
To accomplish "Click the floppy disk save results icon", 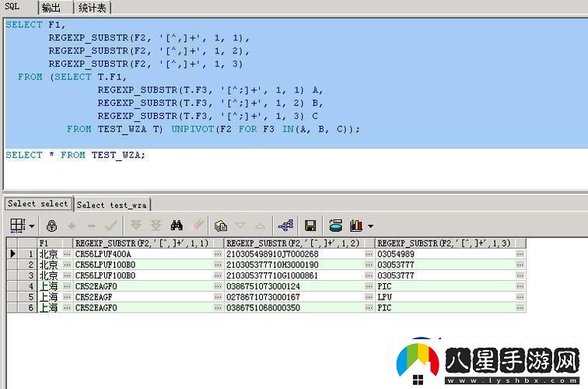I will point(310,226).
